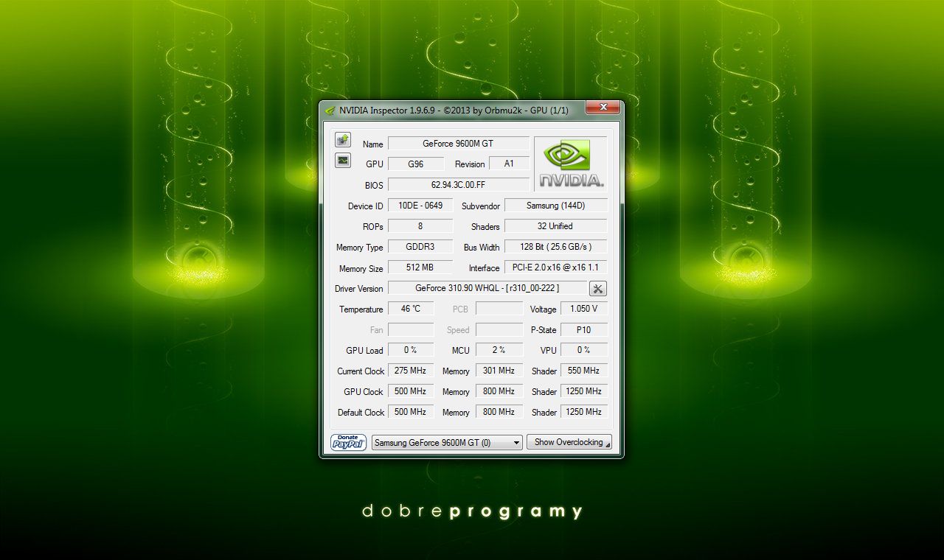Click the Shaders field 32 Unified
This screenshot has width=944, height=560.
click(x=556, y=226)
